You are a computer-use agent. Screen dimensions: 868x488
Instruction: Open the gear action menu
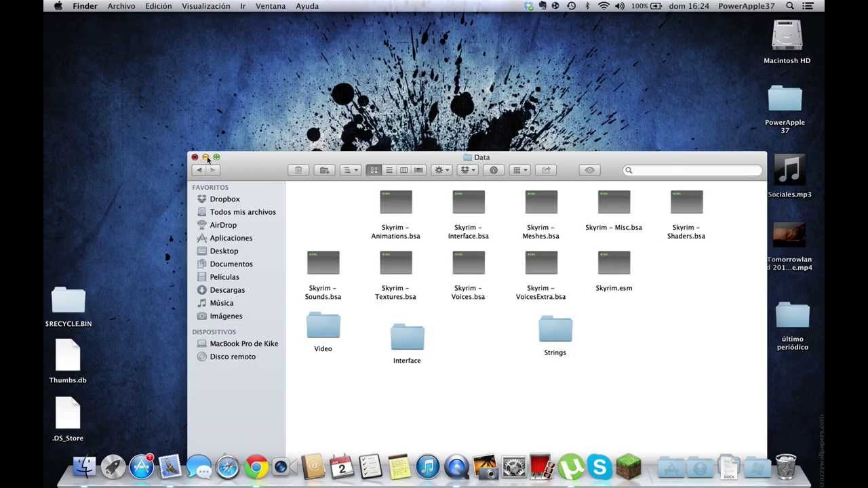441,170
